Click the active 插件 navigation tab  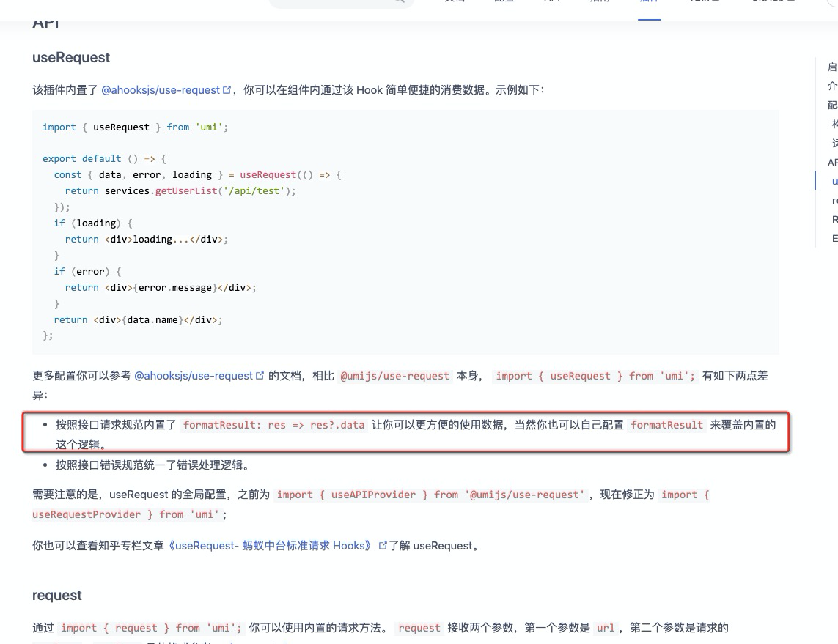(649, 1)
